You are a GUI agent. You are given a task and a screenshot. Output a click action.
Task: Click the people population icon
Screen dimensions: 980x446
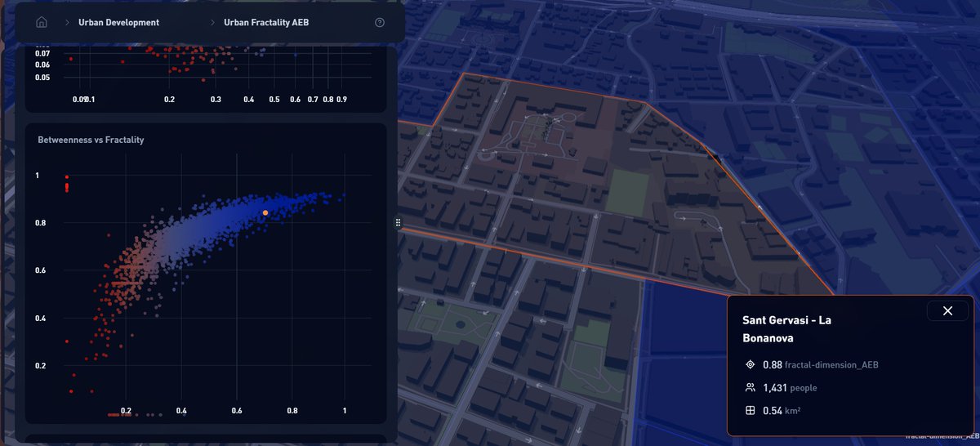tap(751, 387)
